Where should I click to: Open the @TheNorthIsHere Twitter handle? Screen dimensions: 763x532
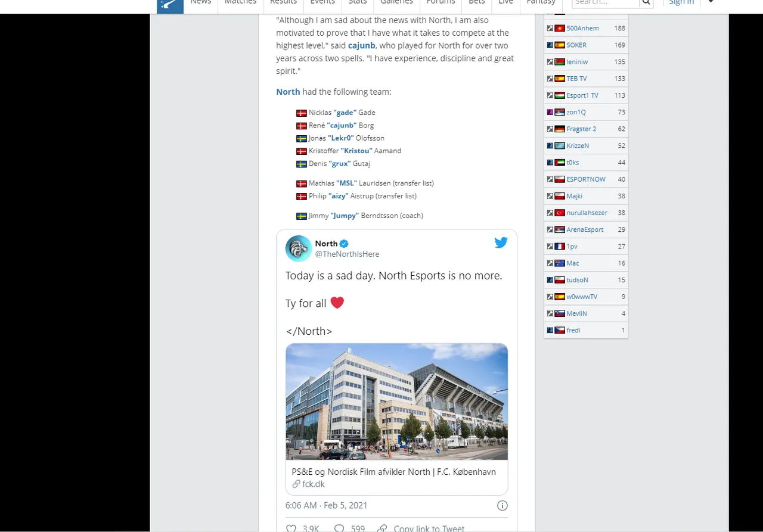[347, 254]
